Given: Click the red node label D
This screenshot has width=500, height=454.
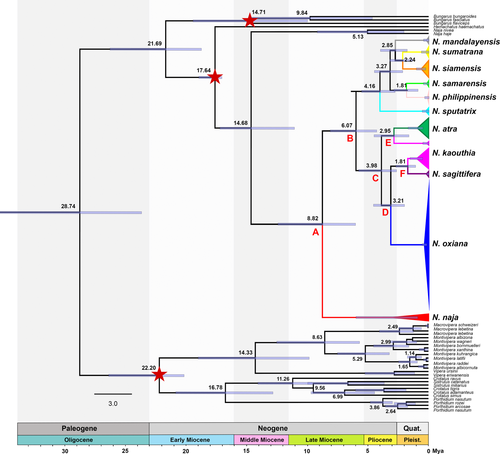Looking at the screenshot, I should (x=385, y=212).
